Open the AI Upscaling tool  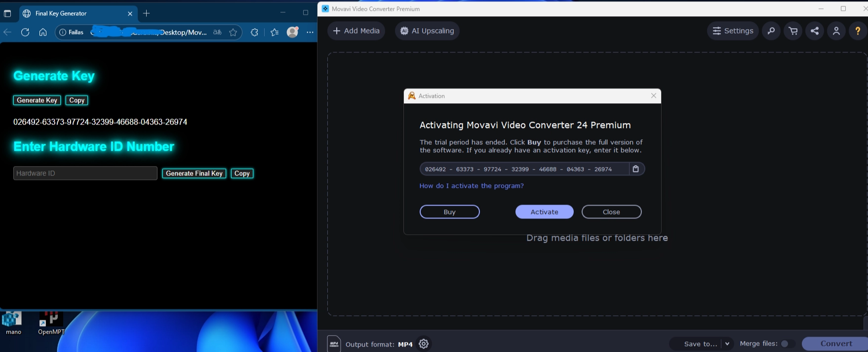click(427, 31)
